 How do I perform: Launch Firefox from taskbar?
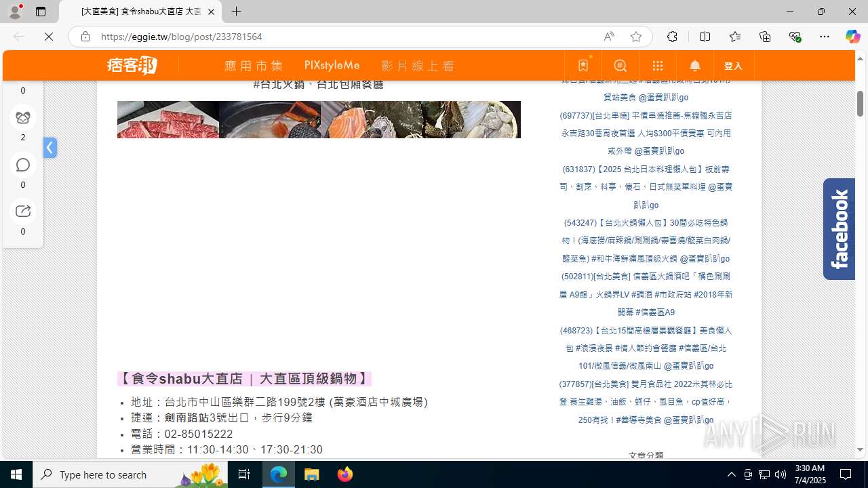pos(345,474)
